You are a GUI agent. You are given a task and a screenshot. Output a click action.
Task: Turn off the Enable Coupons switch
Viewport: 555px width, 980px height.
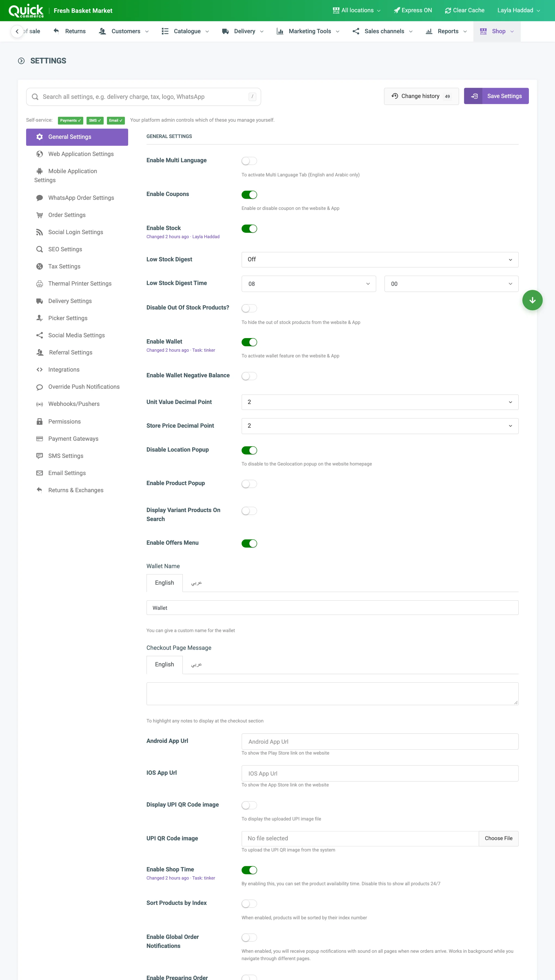click(249, 195)
